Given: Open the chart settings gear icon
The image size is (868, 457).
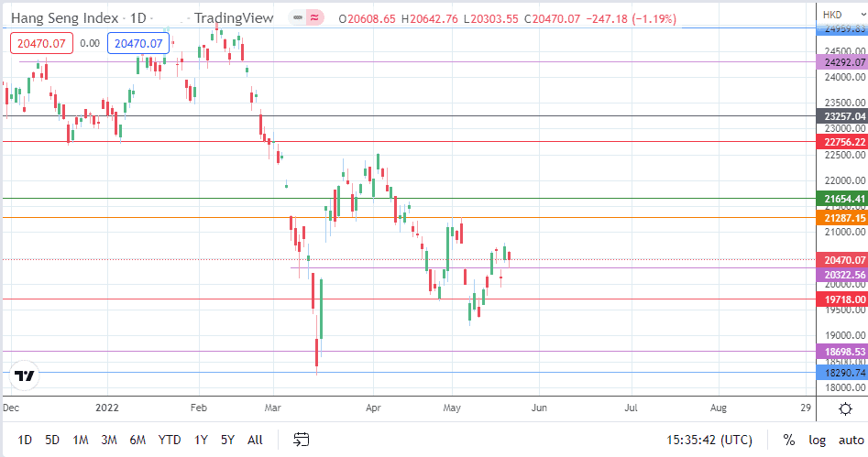Looking at the screenshot, I should [x=845, y=408].
